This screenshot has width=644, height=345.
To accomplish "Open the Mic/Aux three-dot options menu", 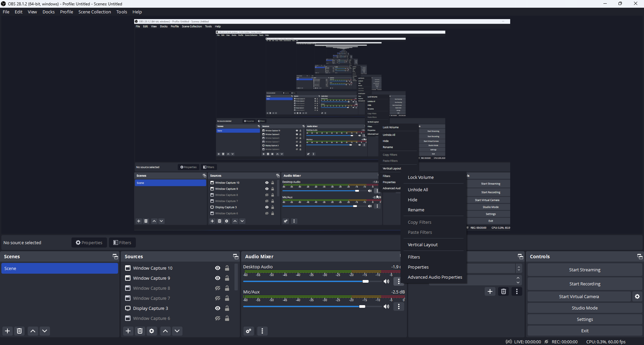I will [398, 306].
